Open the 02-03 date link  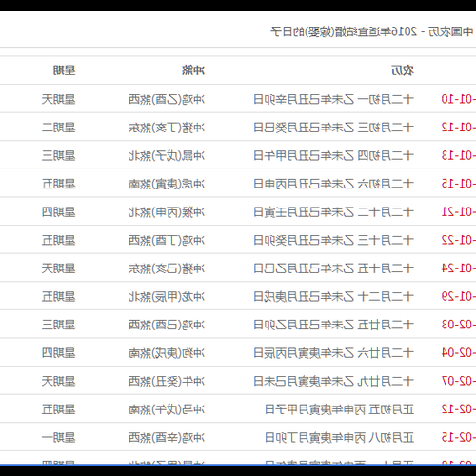(459, 325)
